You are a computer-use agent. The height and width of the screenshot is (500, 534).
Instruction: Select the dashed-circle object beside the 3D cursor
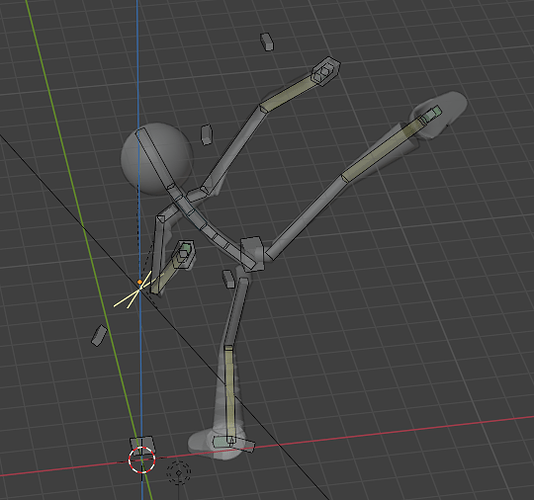point(178,472)
